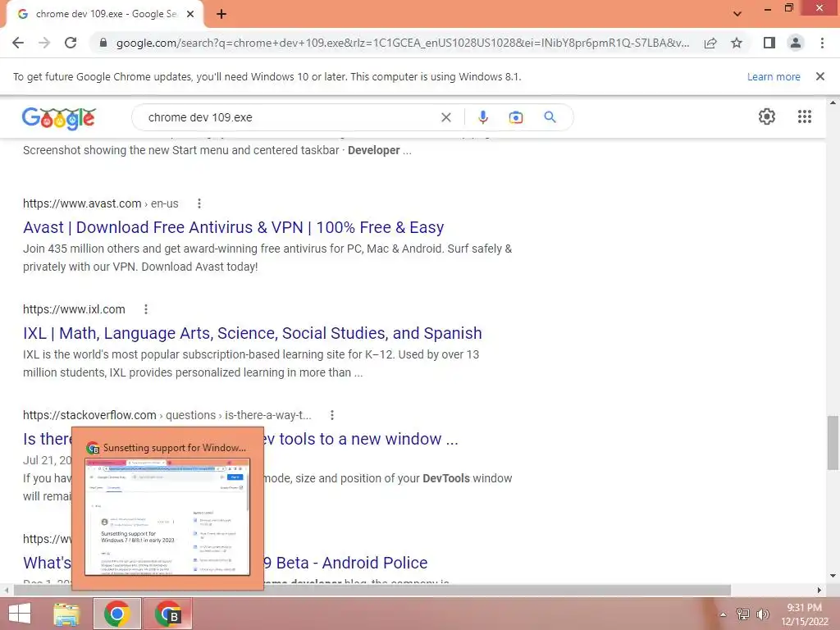Open the IXL Math, Language Arts result
The height and width of the screenshot is (630, 840).
253,333
